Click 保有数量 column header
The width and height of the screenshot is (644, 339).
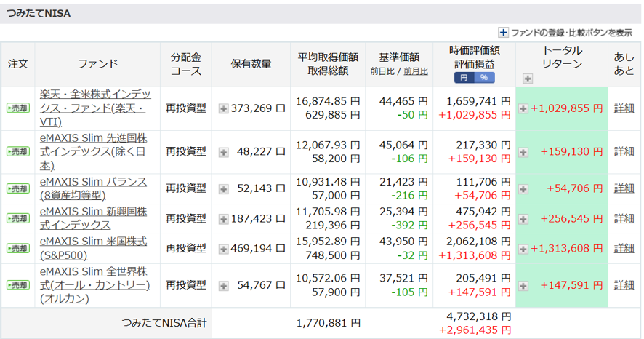click(251, 64)
